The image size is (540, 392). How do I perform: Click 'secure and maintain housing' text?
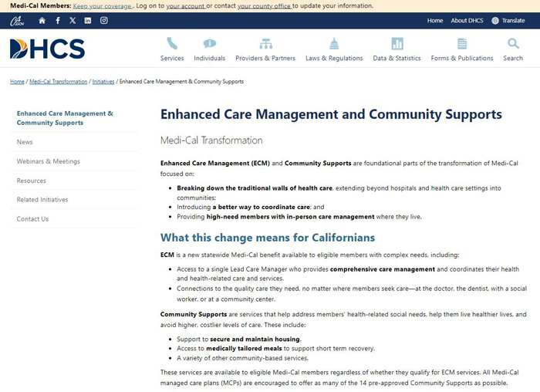tap(255, 340)
